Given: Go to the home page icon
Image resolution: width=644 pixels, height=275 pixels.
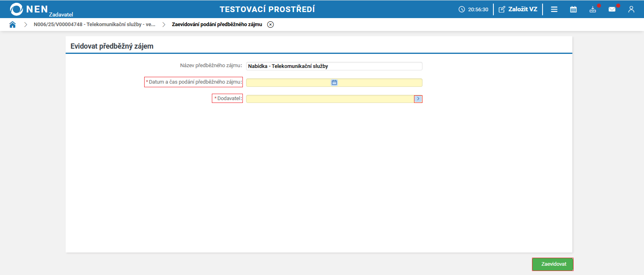Looking at the screenshot, I should pos(12,25).
